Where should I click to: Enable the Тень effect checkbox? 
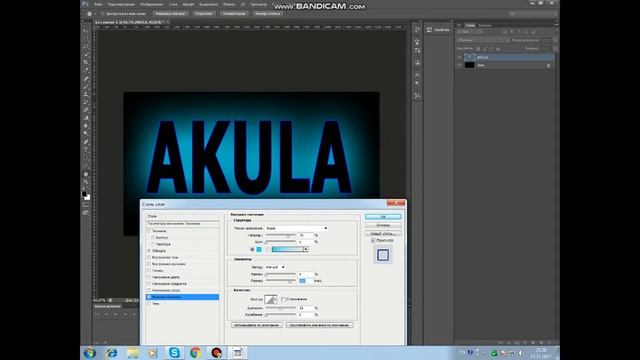point(149,303)
